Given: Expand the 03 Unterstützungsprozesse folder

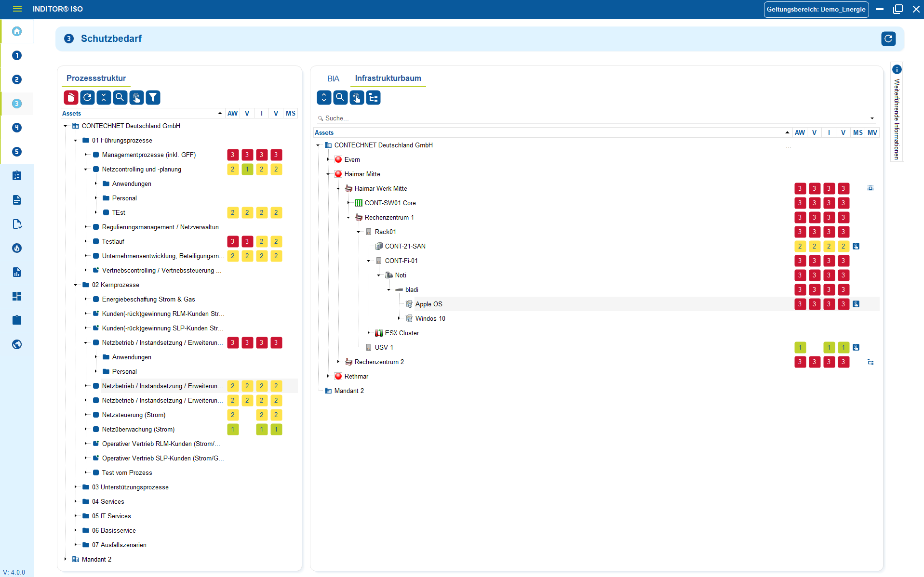Looking at the screenshot, I should [76, 487].
